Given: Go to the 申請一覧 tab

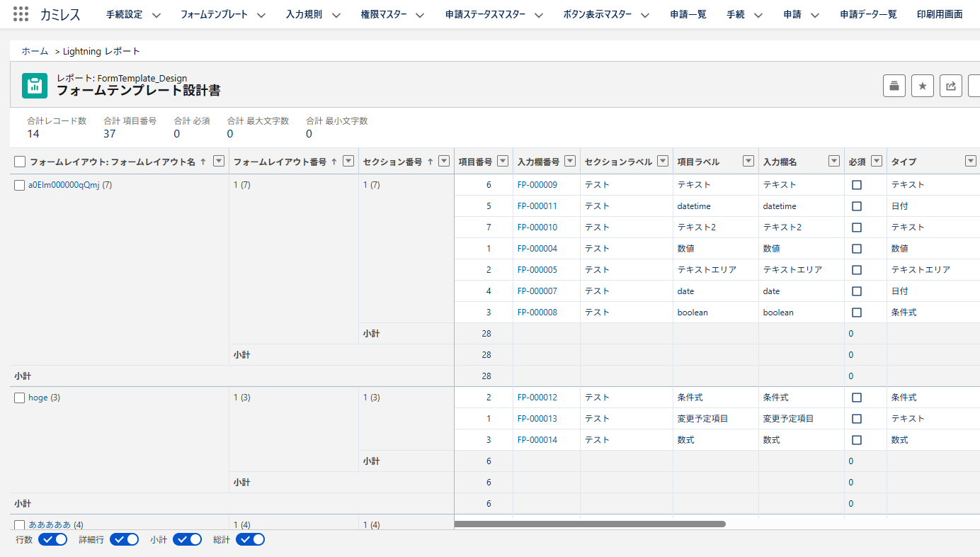Looking at the screenshot, I should 688,14.
